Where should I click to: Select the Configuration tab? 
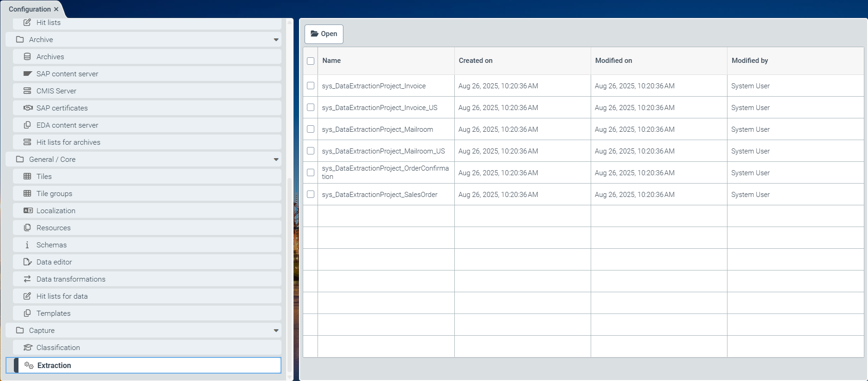(x=30, y=9)
